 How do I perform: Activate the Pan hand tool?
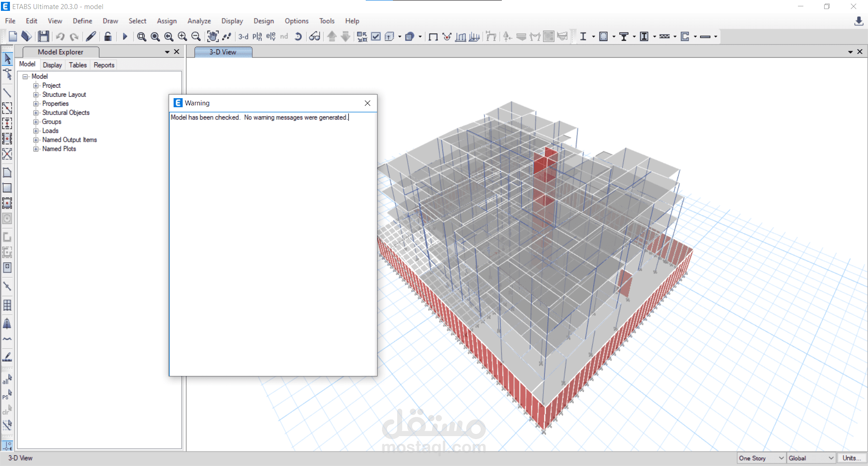pyautogui.click(x=212, y=37)
